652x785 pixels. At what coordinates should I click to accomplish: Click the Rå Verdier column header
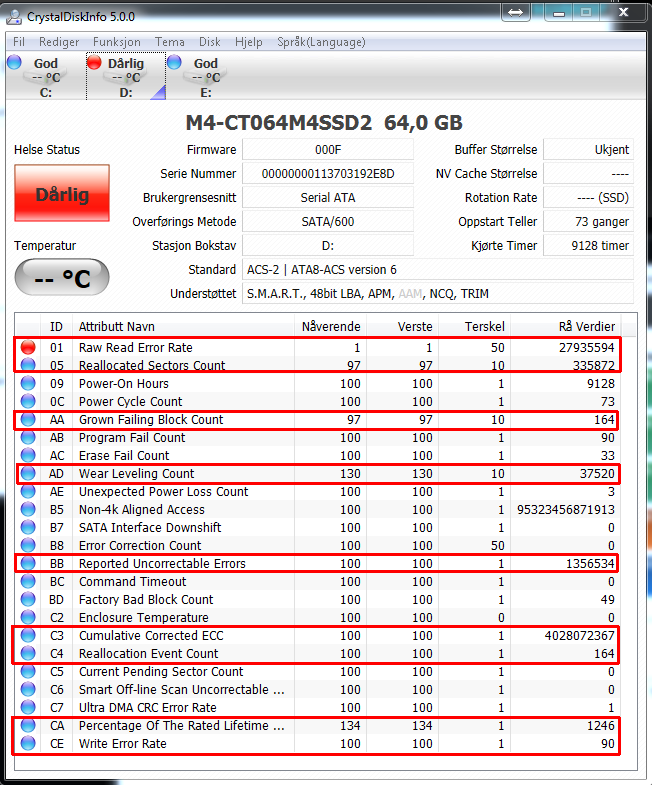pyautogui.click(x=566, y=326)
